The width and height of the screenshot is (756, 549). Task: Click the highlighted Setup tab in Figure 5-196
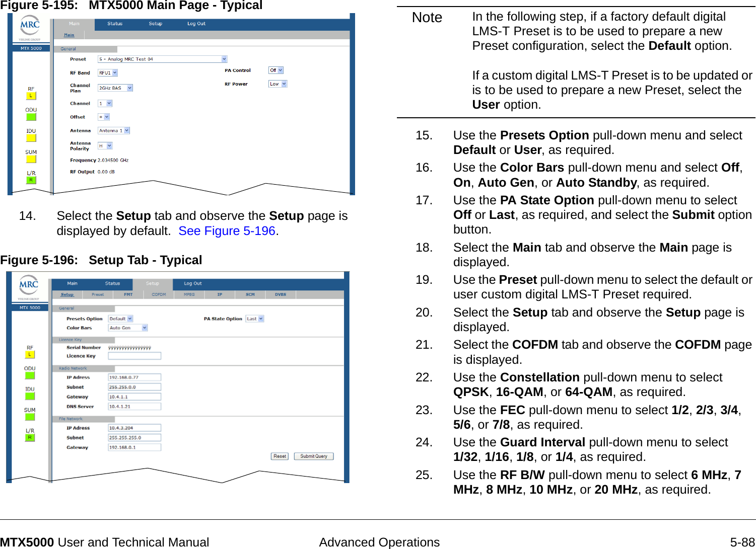coord(152,284)
